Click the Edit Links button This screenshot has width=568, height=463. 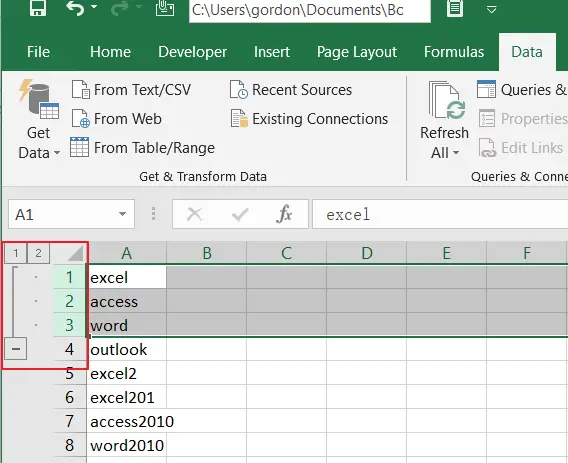pyautogui.click(x=521, y=148)
